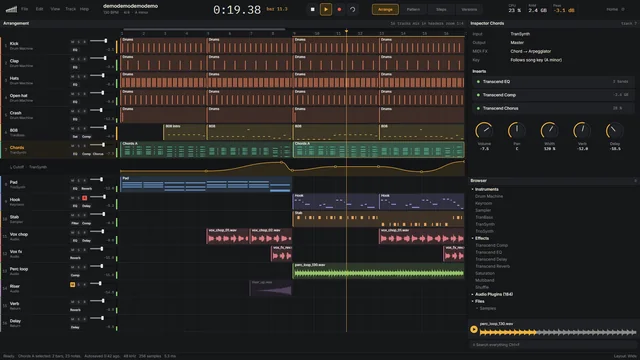Preview perc_loop_130.wav with the browser play icon

(474, 329)
